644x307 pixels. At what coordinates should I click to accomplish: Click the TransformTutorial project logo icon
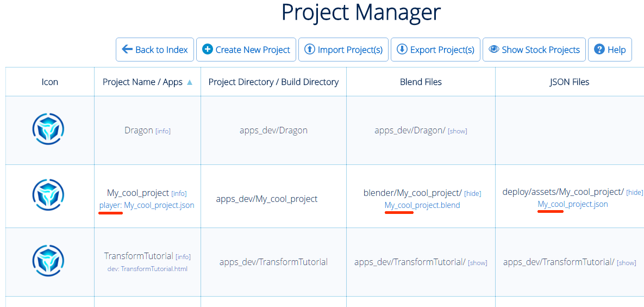pyautogui.click(x=48, y=261)
